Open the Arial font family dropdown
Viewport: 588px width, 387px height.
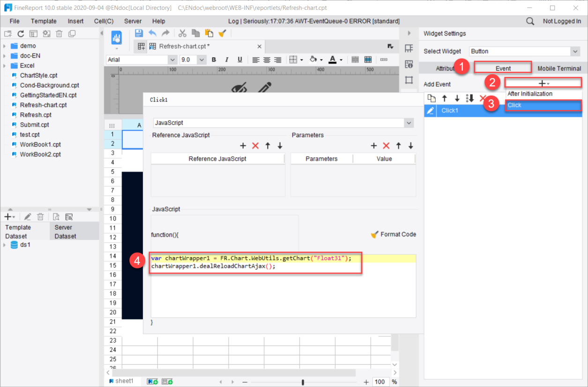click(172, 60)
